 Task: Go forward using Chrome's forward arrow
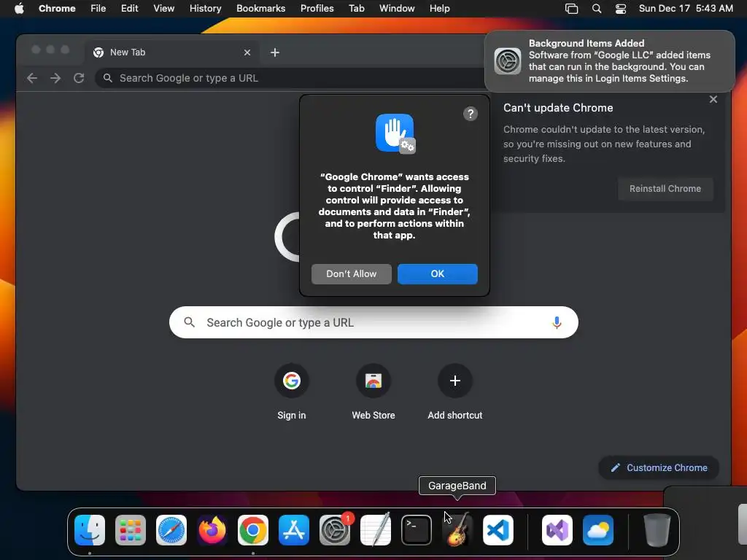pos(55,77)
